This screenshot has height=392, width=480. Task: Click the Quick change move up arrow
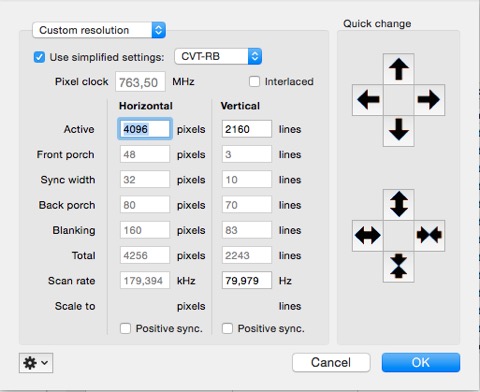[x=399, y=69]
